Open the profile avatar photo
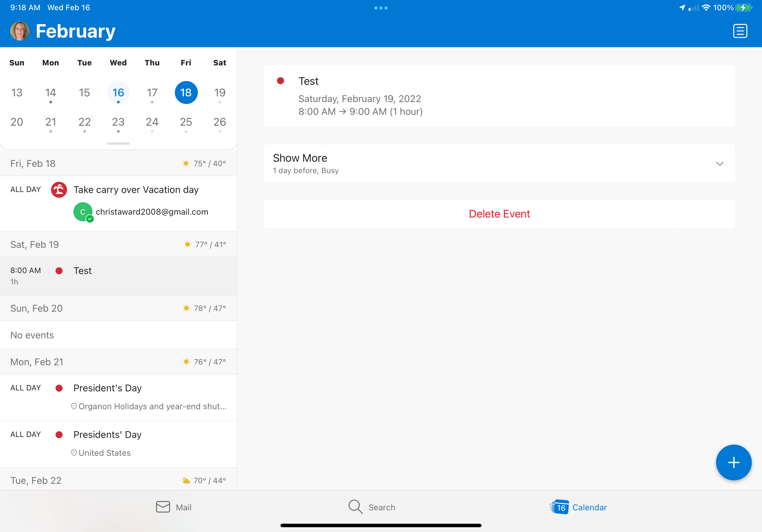Screen dimensions: 762x532 [19, 31]
